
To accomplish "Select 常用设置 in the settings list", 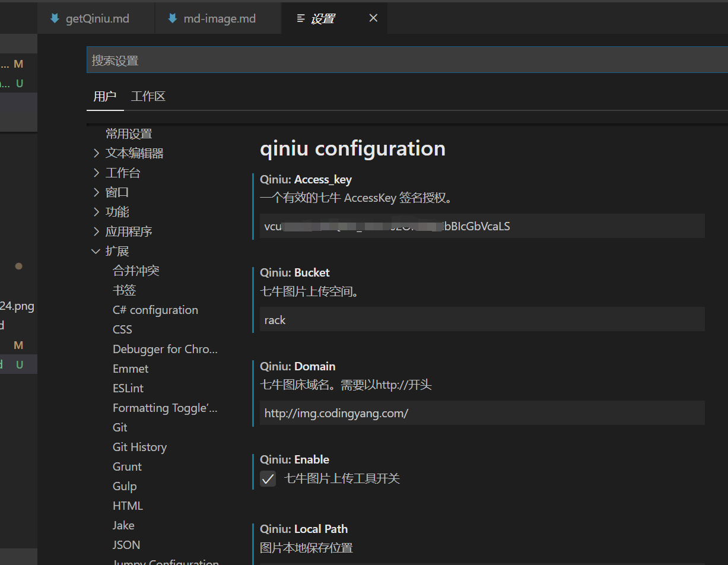I will point(128,133).
